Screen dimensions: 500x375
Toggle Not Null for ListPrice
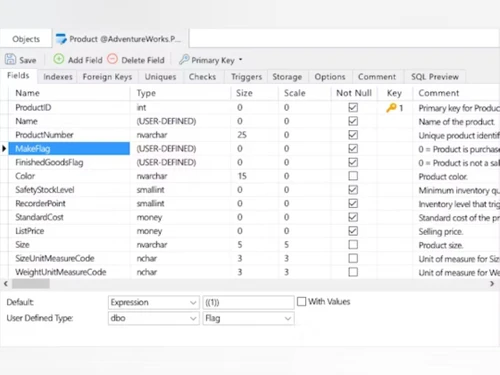[353, 231]
